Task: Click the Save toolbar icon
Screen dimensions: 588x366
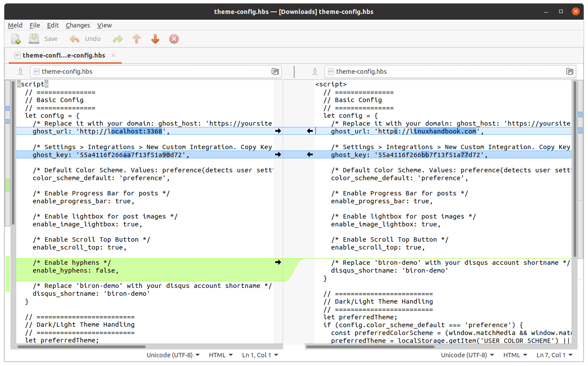Action: pos(34,39)
